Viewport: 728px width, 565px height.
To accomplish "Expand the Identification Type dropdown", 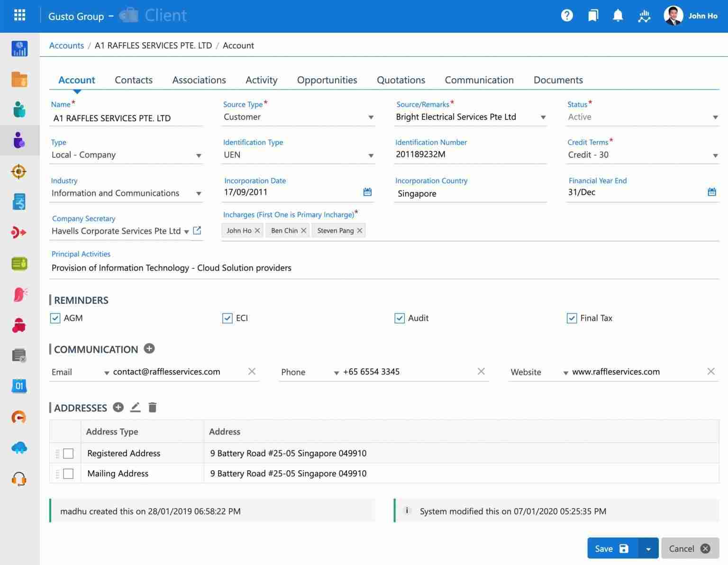I will (x=371, y=155).
